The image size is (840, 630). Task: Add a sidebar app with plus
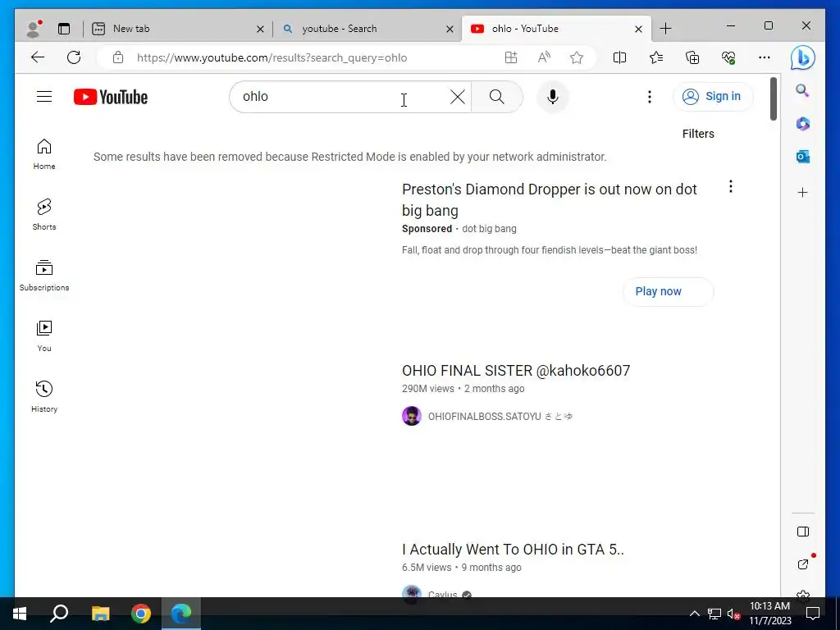[x=802, y=192]
